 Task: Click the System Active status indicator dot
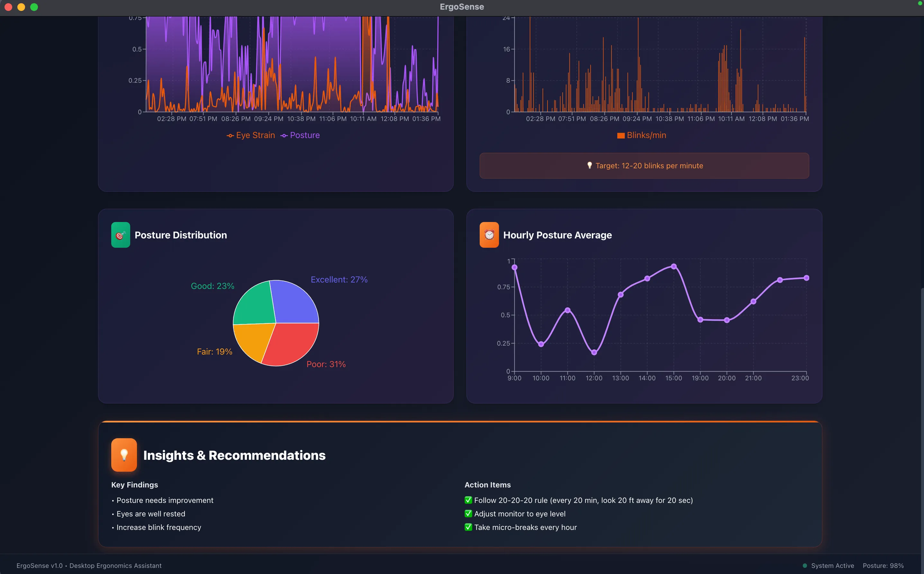click(x=804, y=566)
